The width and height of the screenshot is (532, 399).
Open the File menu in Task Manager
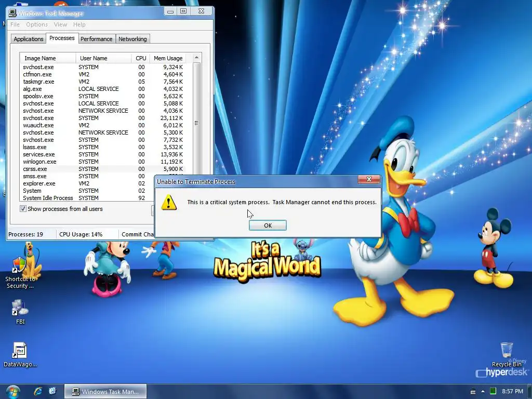(15, 24)
